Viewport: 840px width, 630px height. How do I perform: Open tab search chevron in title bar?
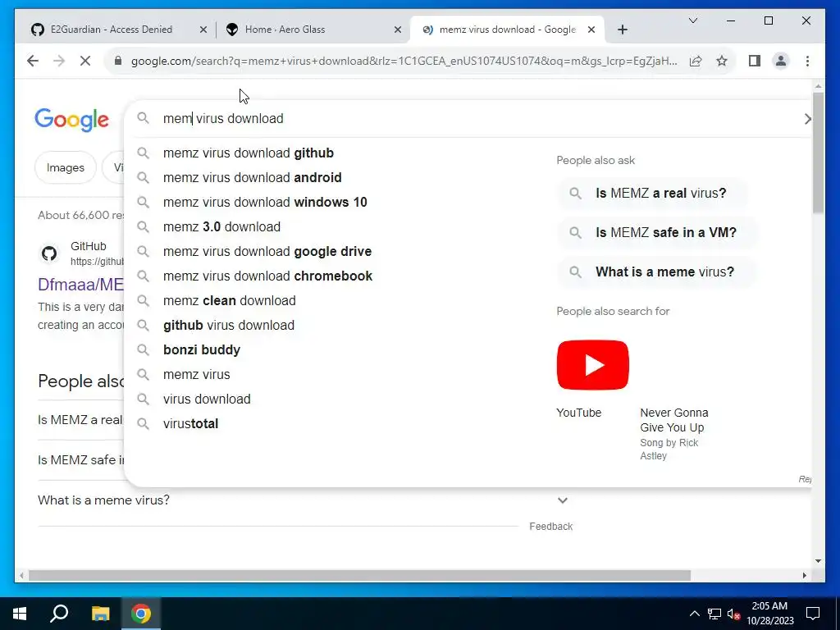(x=692, y=21)
